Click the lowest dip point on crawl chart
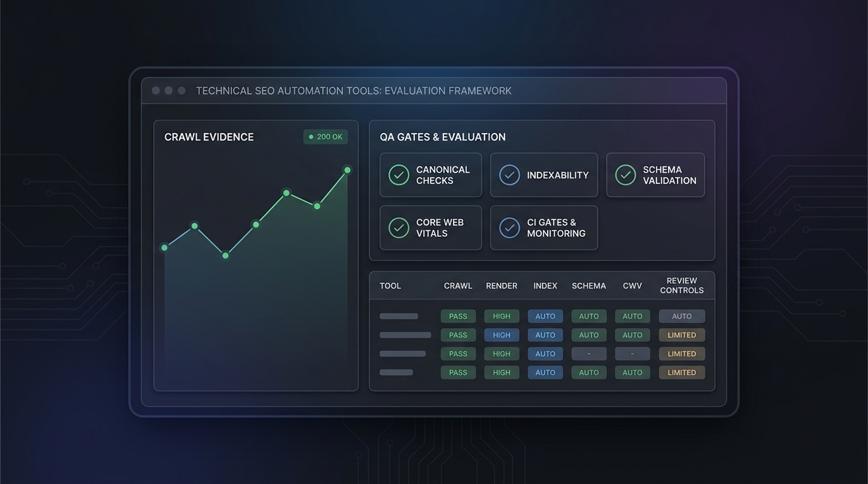Viewport: 868px width, 484px height. pos(225,255)
